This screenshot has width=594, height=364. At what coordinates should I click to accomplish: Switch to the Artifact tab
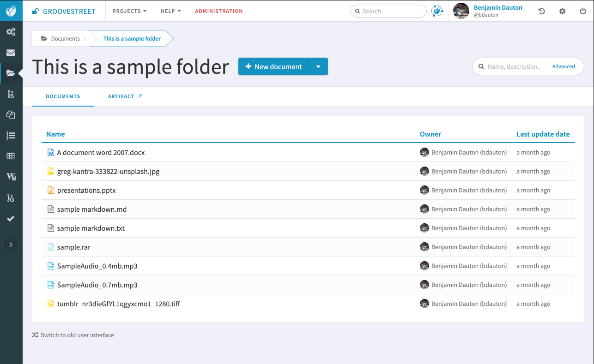(x=125, y=96)
